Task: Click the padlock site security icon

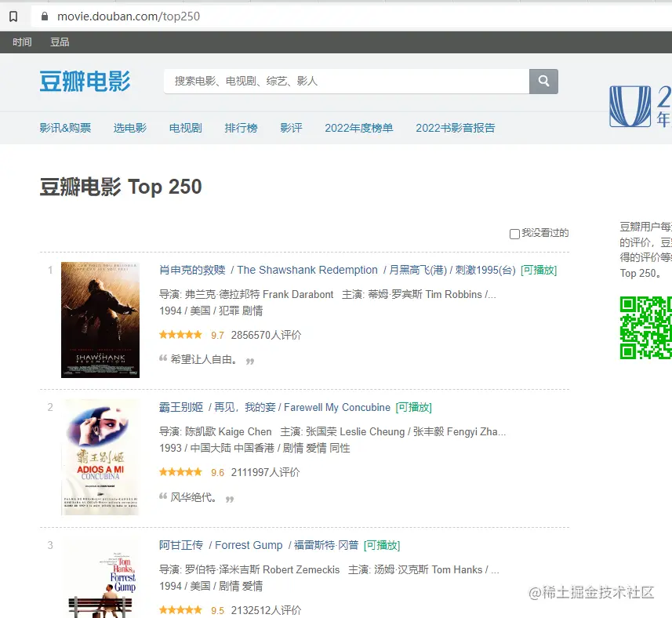Action: pos(44,16)
